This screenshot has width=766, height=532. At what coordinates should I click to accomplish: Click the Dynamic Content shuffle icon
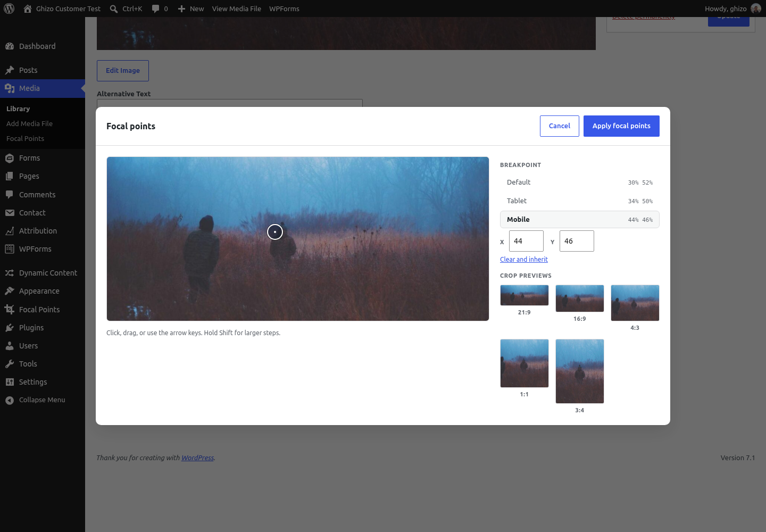10,273
